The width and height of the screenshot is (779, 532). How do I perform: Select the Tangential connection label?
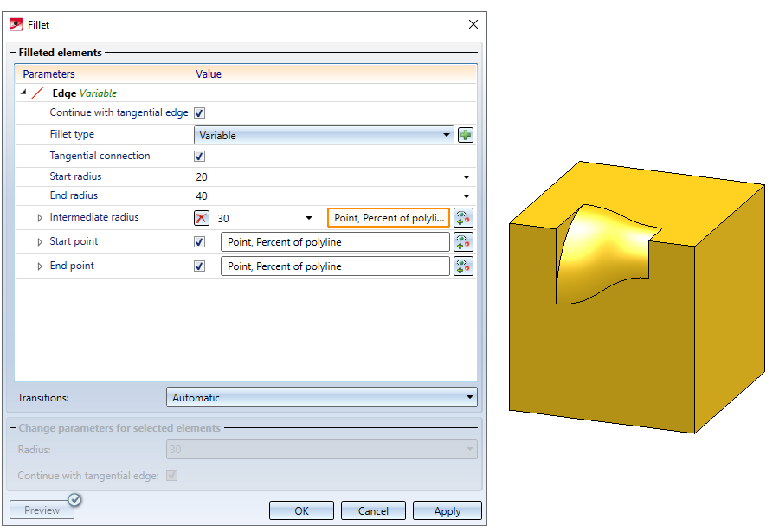[100, 156]
